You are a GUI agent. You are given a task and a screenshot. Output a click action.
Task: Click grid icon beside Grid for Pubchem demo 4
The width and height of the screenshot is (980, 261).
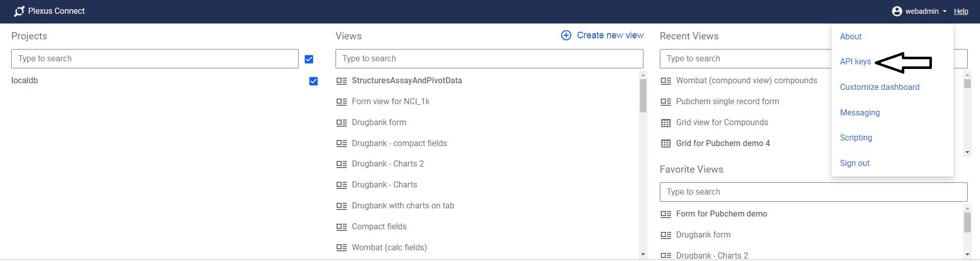pos(665,144)
